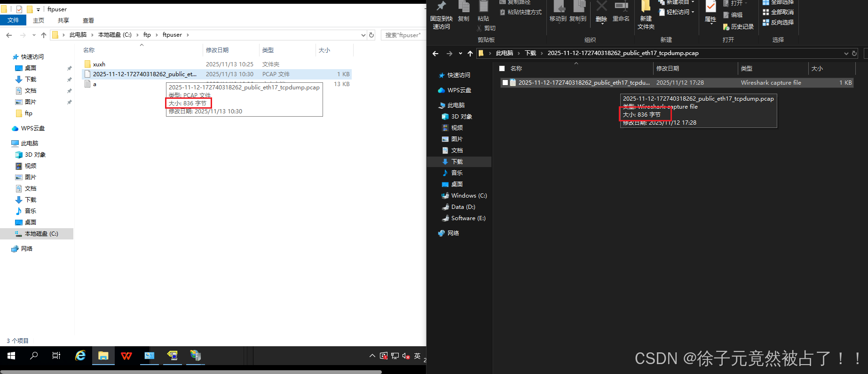Click 全部取消 select none in ribbon
The image size is (868, 374).
point(778,12)
